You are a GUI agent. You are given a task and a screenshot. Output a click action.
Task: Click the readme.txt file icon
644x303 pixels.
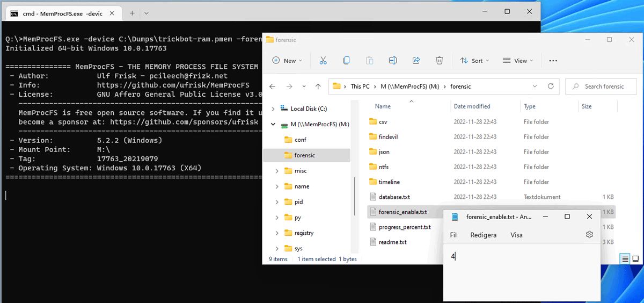click(x=374, y=242)
